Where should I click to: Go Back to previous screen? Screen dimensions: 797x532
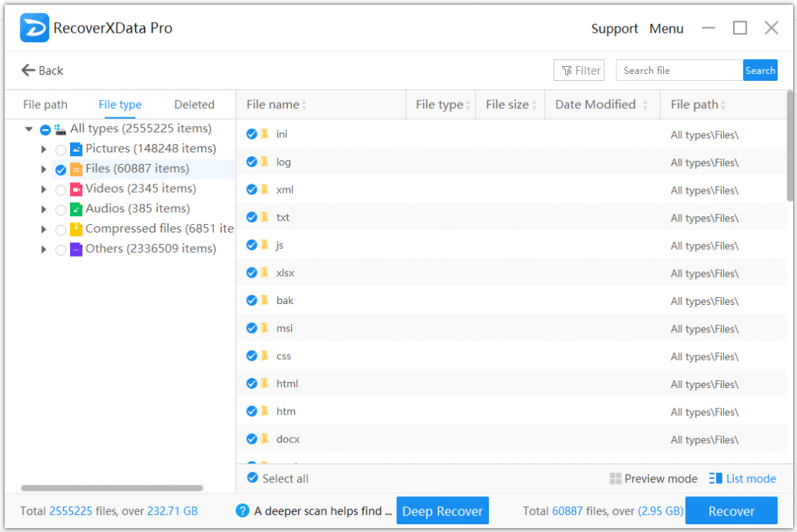point(42,70)
